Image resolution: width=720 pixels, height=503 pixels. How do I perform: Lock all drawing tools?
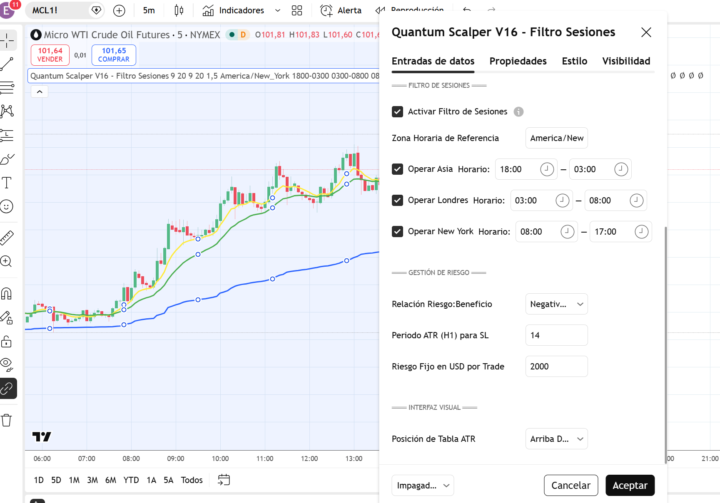[7, 341]
